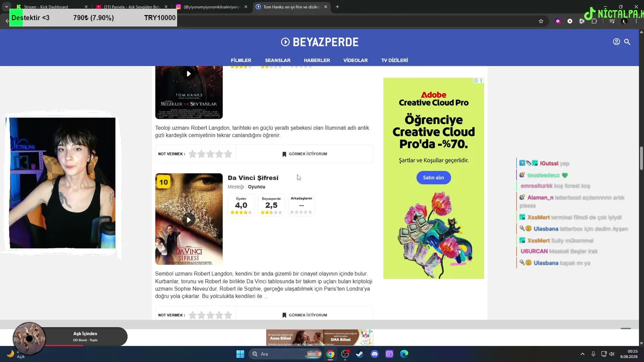Open the volume tray icon

pyautogui.click(x=612, y=354)
